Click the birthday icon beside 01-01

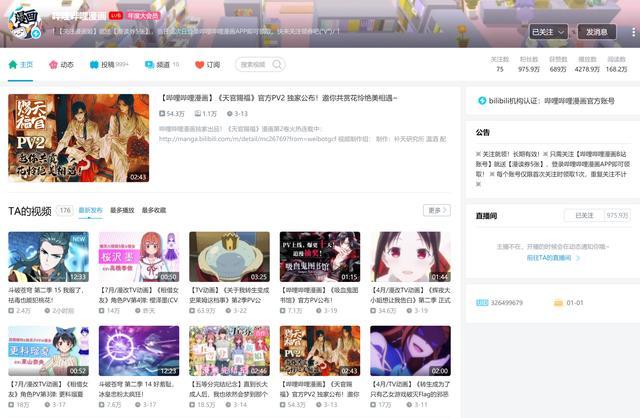pyautogui.click(x=558, y=303)
